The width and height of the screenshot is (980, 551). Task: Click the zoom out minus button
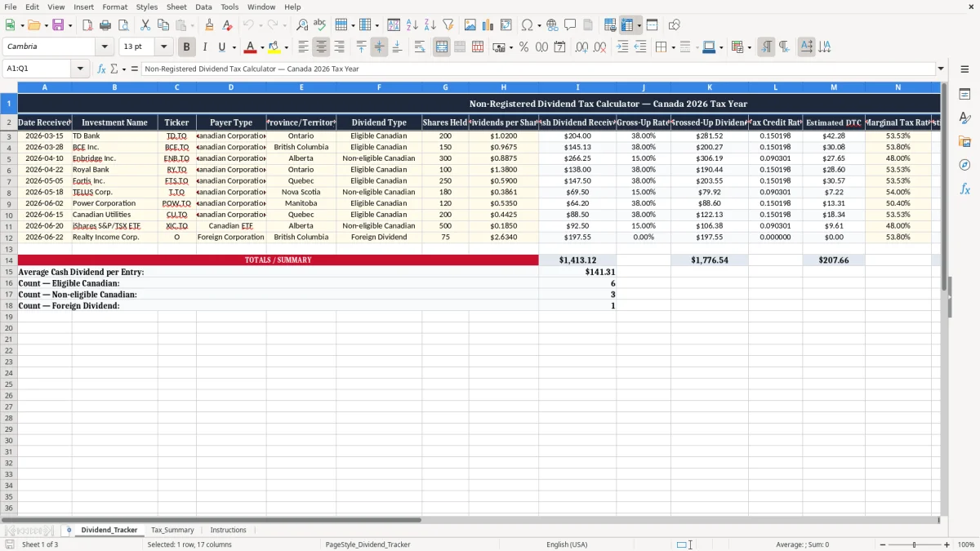[883, 544]
